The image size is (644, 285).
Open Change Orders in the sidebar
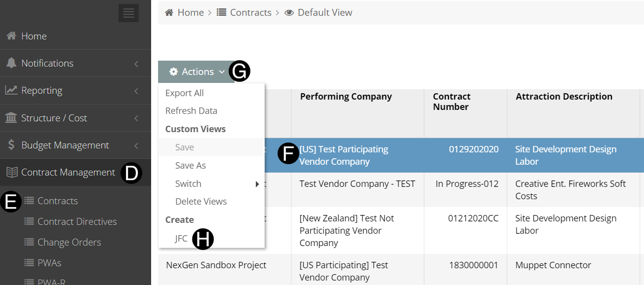pos(69,242)
